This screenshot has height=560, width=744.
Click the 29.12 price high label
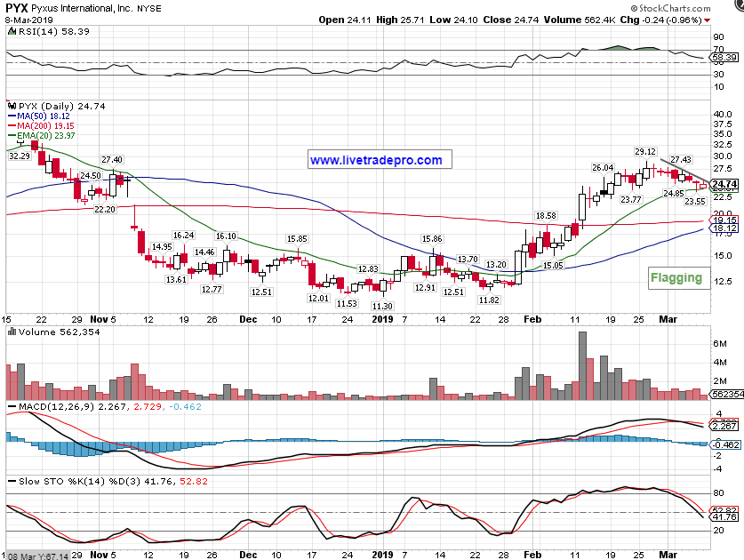644,152
